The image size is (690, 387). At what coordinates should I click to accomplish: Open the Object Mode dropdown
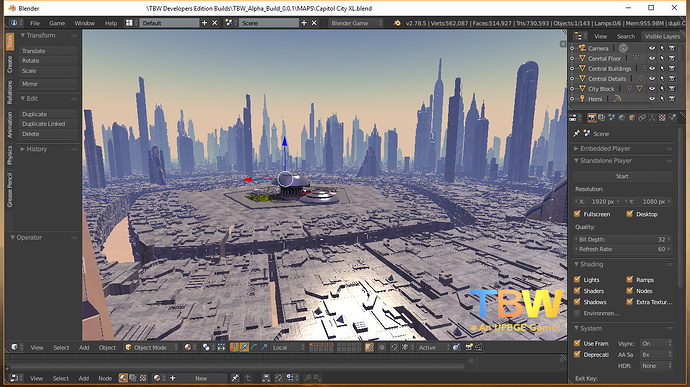151,347
